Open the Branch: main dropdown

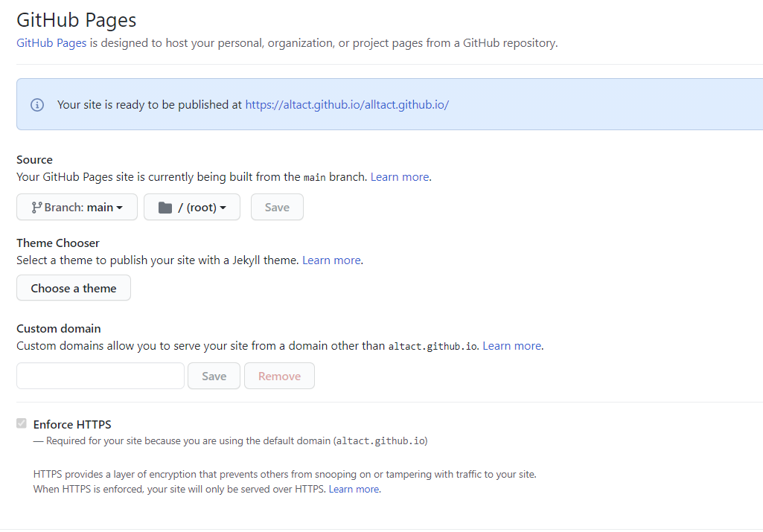coord(77,207)
